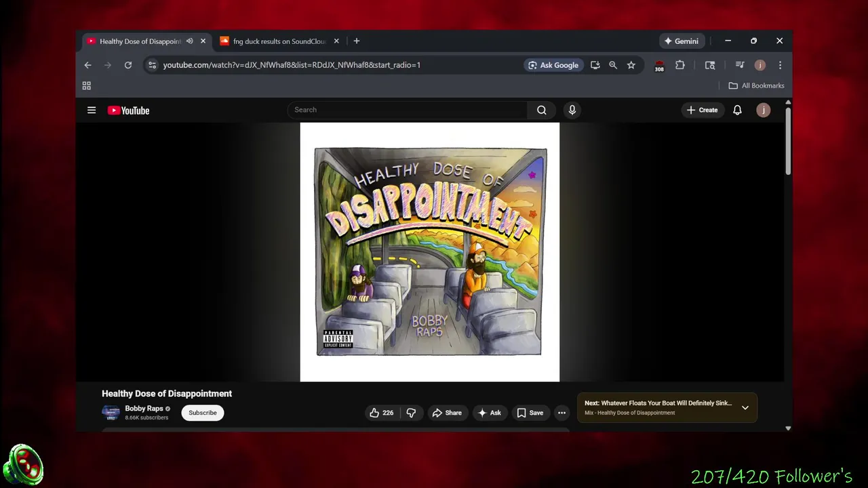Image resolution: width=868 pixels, height=488 pixels.
Task: Open the Create button
Action: [702, 110]
